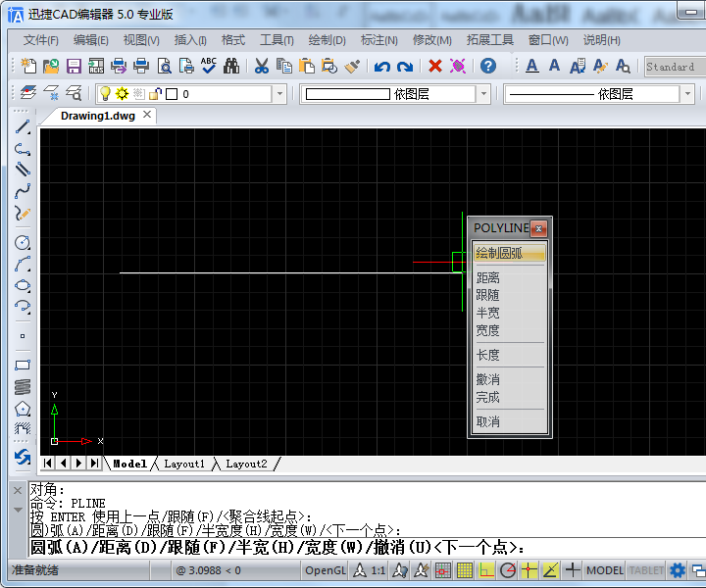Toggle Snap mode in status bar
706x588 pixels.
click(x=442, y=570)
